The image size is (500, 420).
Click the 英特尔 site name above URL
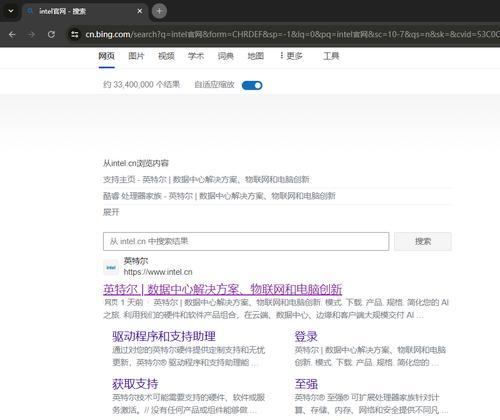136,261
